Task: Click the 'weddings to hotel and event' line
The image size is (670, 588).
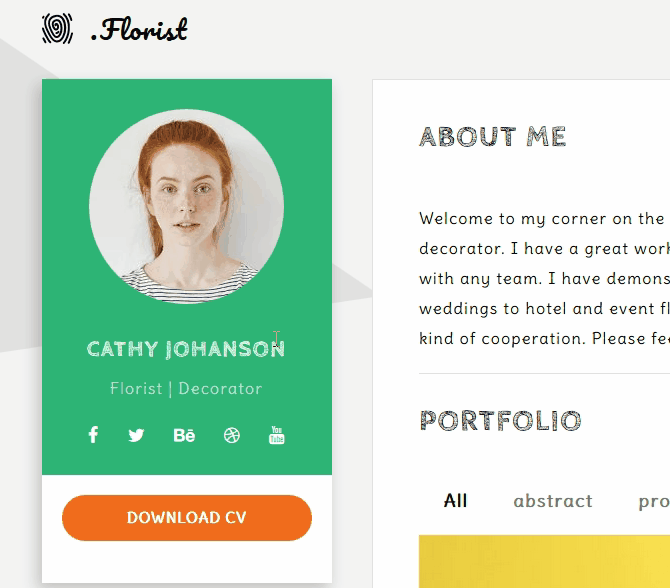Action: (544, 309)
